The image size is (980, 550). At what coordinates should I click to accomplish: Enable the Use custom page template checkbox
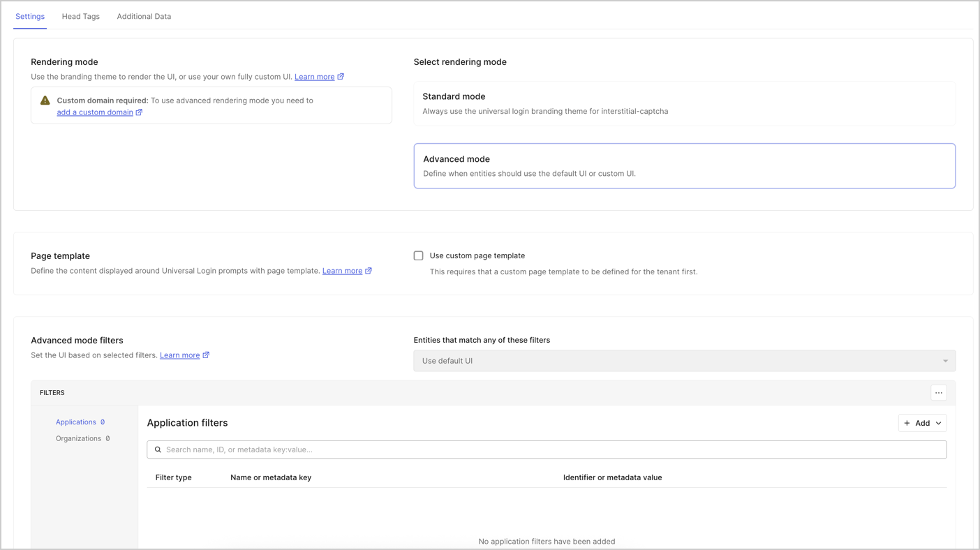(418, 255)
